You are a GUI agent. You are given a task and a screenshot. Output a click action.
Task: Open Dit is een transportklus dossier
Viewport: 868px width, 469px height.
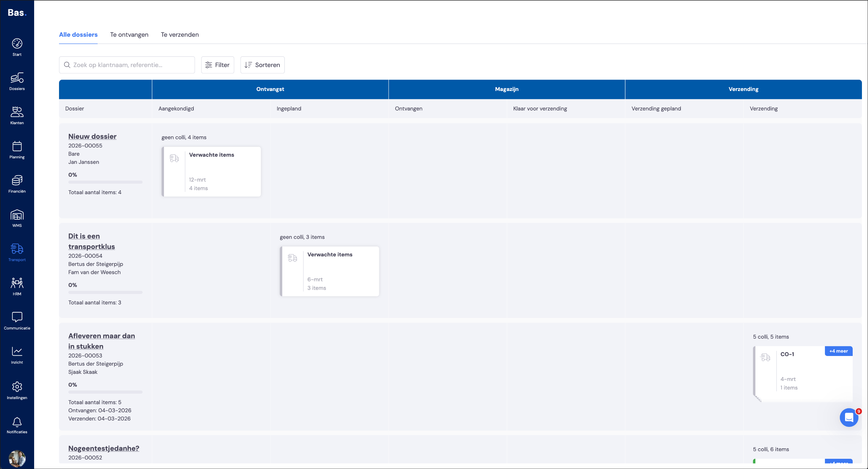[x=92, y=241]
